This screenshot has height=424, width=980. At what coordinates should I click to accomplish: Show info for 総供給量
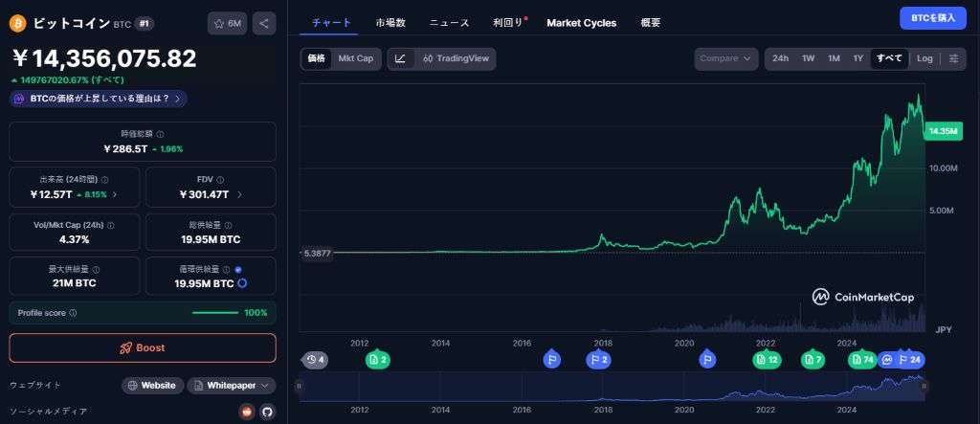click(x=229, y=225)
